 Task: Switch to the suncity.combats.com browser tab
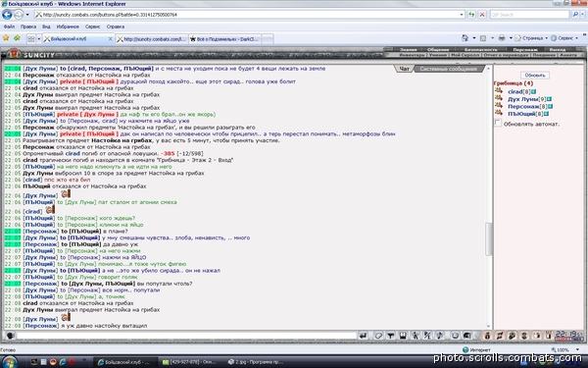pos(152,39)
